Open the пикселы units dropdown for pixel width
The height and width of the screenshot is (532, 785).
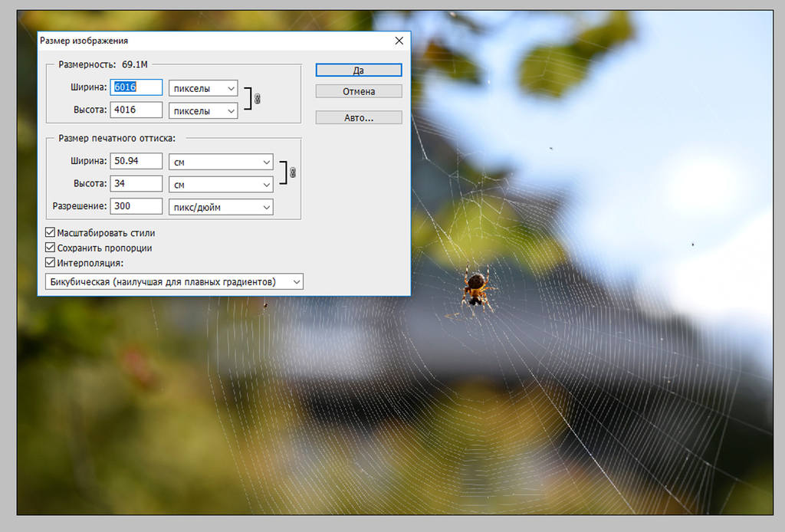202,88
